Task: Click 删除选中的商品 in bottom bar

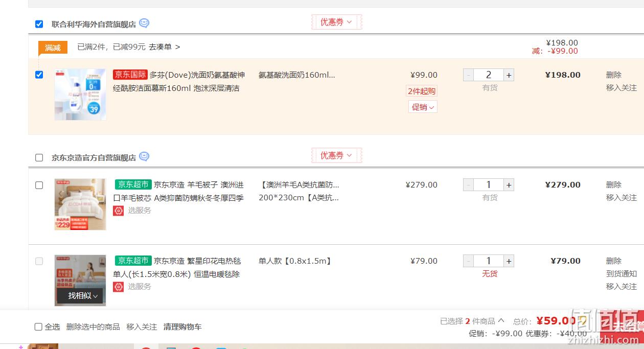Action: pos(93,327)
